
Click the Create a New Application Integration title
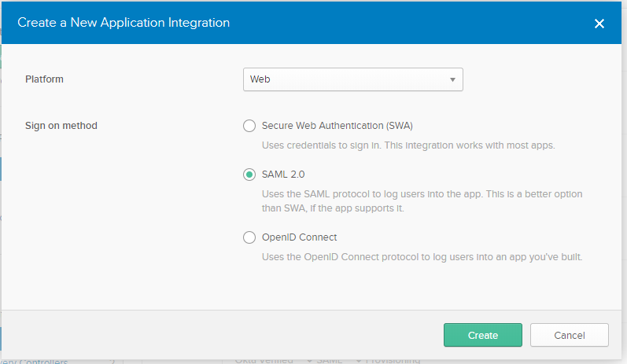[x=124, y=23]
